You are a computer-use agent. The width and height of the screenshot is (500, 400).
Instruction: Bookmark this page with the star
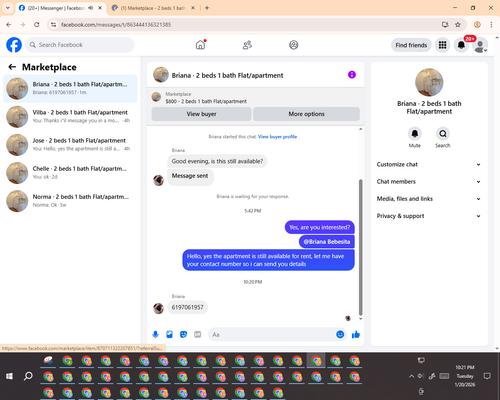(x=458, y=24)
